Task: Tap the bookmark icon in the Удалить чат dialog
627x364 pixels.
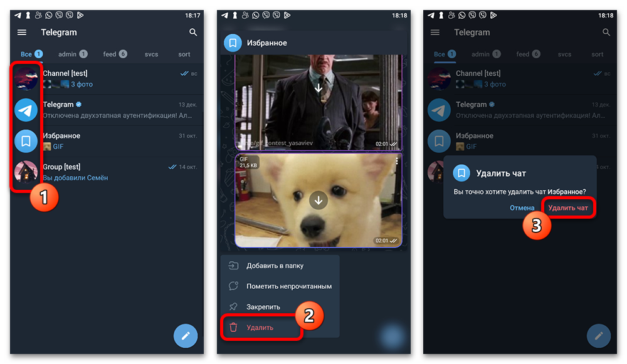Action: [461, 173]
